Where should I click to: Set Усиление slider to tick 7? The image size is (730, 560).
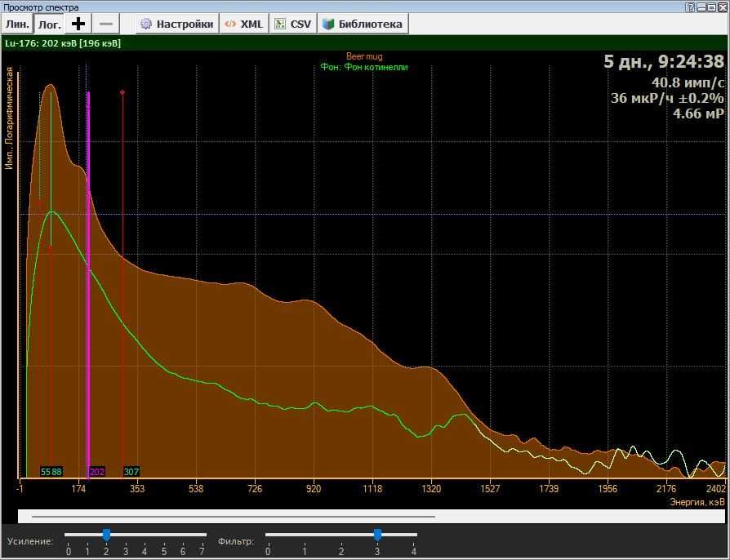(x=202, y=551)
